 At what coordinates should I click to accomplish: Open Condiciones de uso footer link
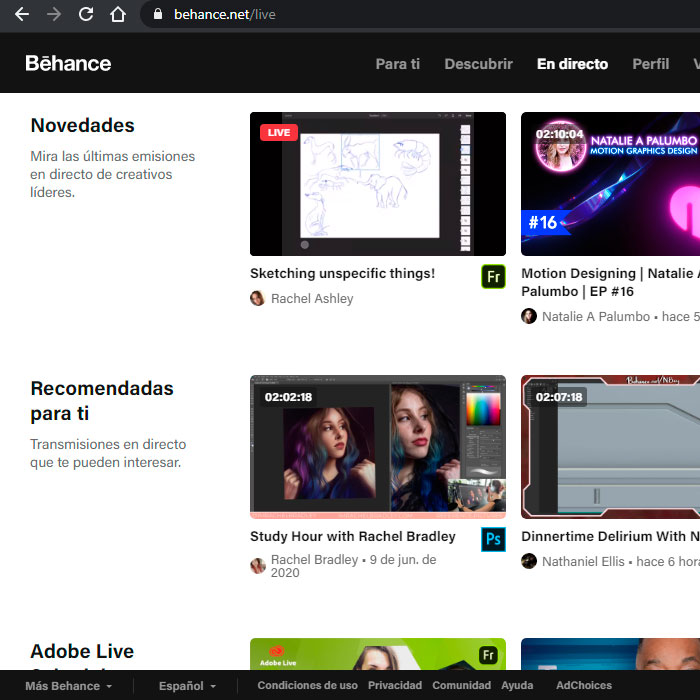307,685
